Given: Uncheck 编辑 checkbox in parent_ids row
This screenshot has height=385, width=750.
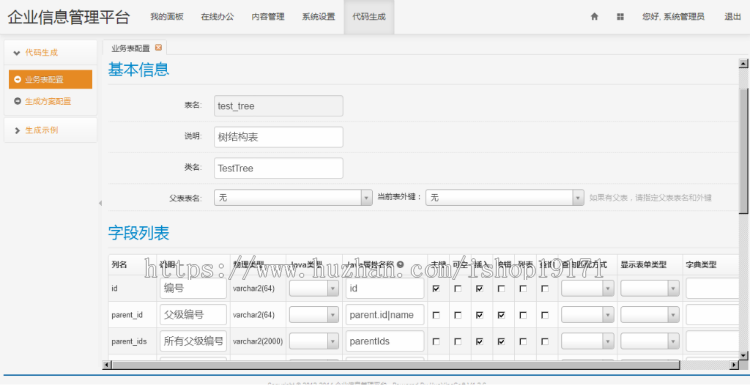Looking at the screenshot, I should click(501, 341).
